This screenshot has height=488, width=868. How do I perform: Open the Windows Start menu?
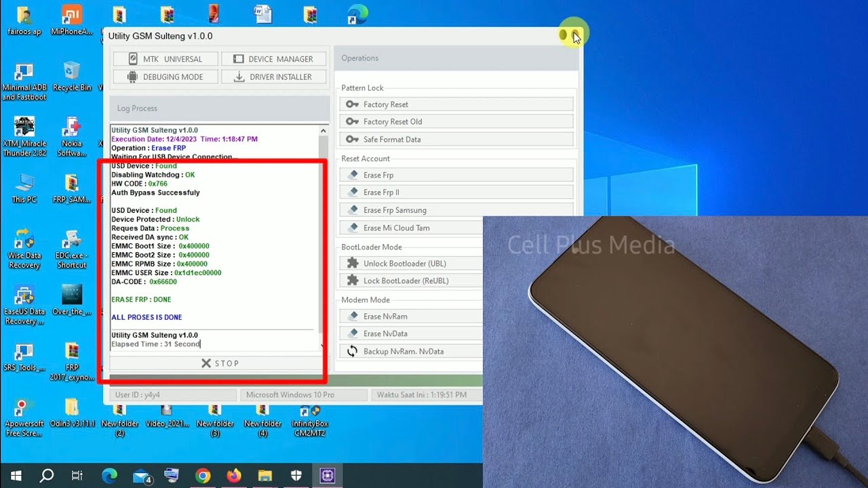pos(16,475)
